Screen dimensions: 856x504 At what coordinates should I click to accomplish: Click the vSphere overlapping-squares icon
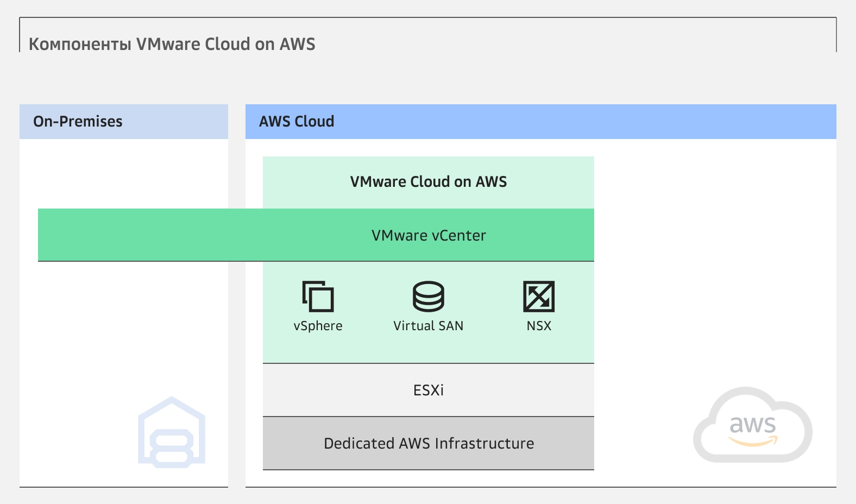tap(318, 297)
